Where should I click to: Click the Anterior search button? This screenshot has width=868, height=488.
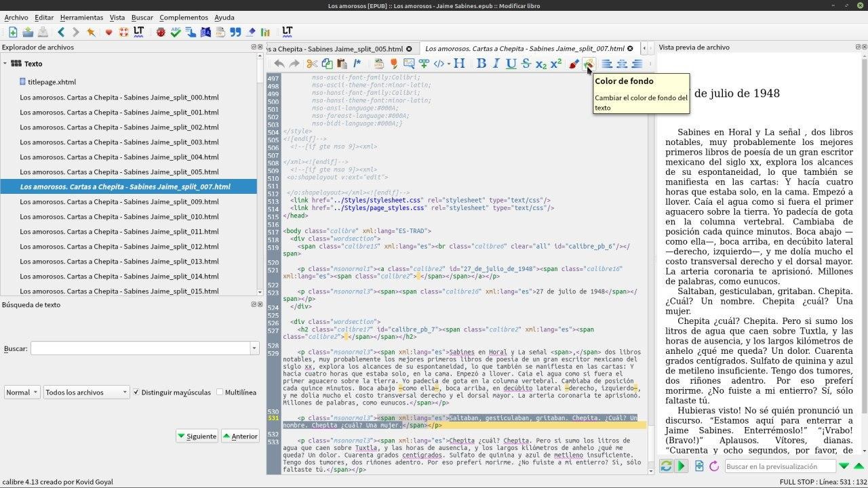240,436
